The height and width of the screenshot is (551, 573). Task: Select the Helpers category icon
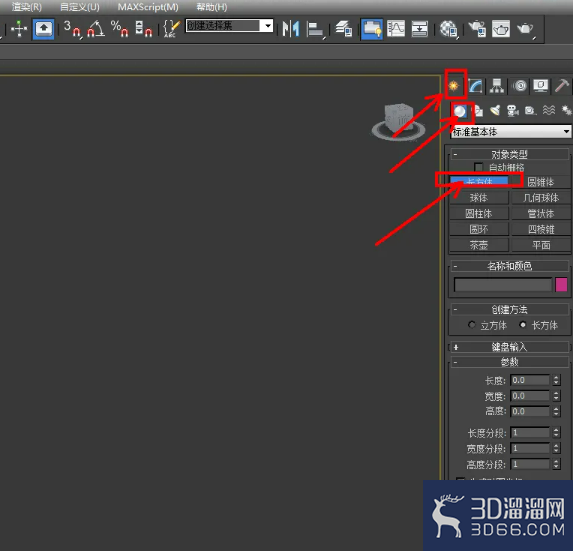[x=530, y=111]
